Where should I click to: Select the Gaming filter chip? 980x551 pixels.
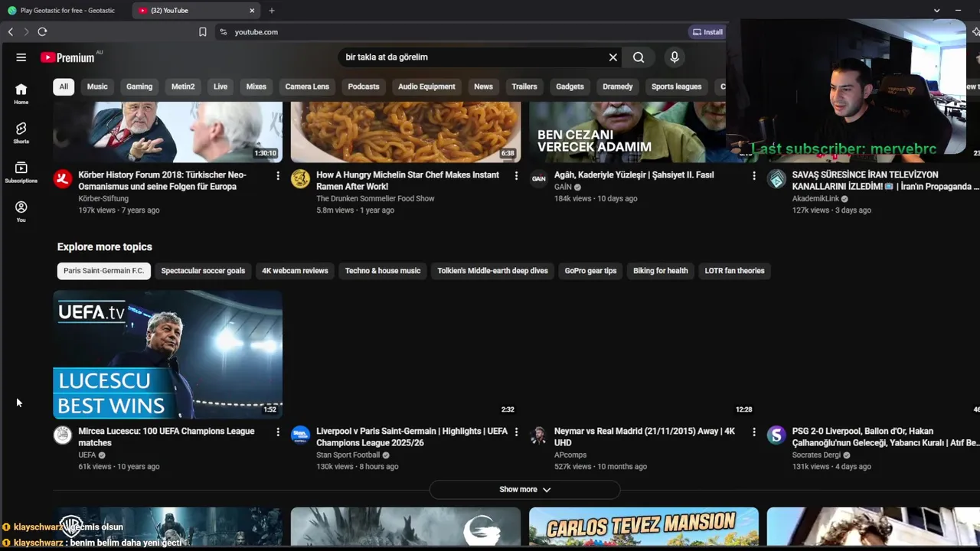coord(139,86)
